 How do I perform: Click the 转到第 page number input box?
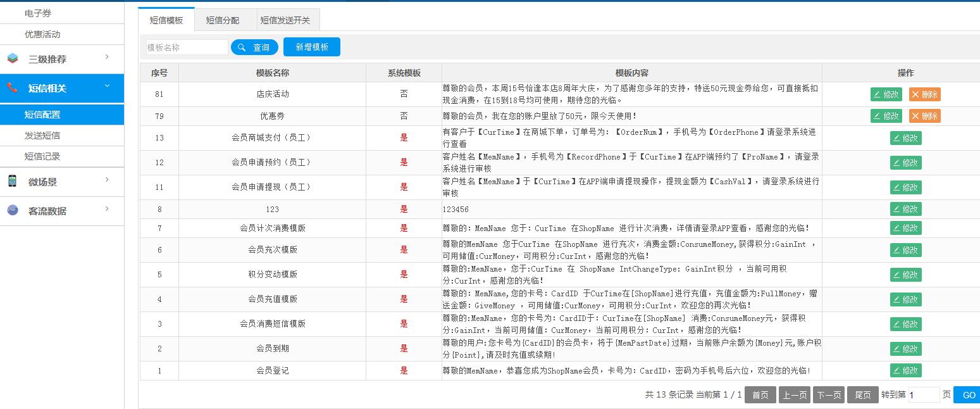(924, 395)
